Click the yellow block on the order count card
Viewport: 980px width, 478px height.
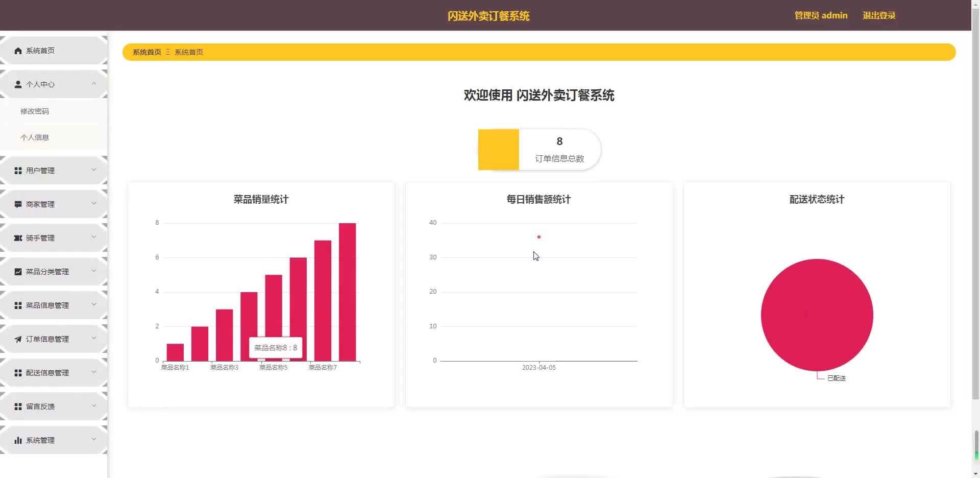pos(499,150)
